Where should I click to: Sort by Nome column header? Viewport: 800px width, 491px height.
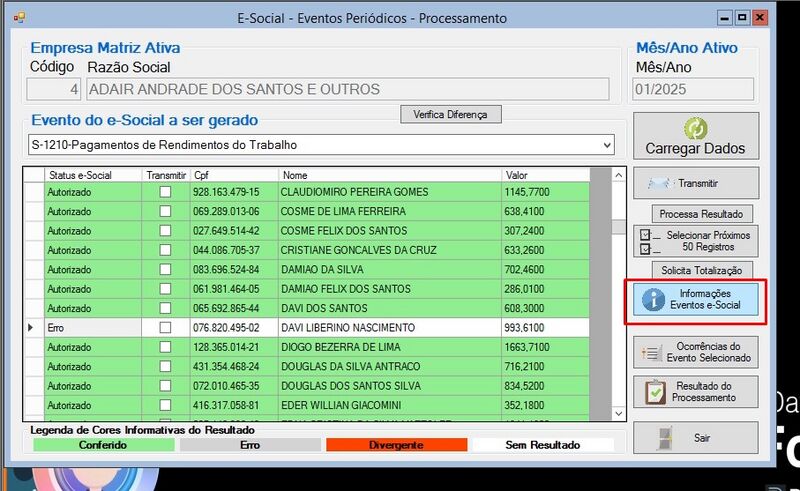pyautogui.click(x=390, y=175)
